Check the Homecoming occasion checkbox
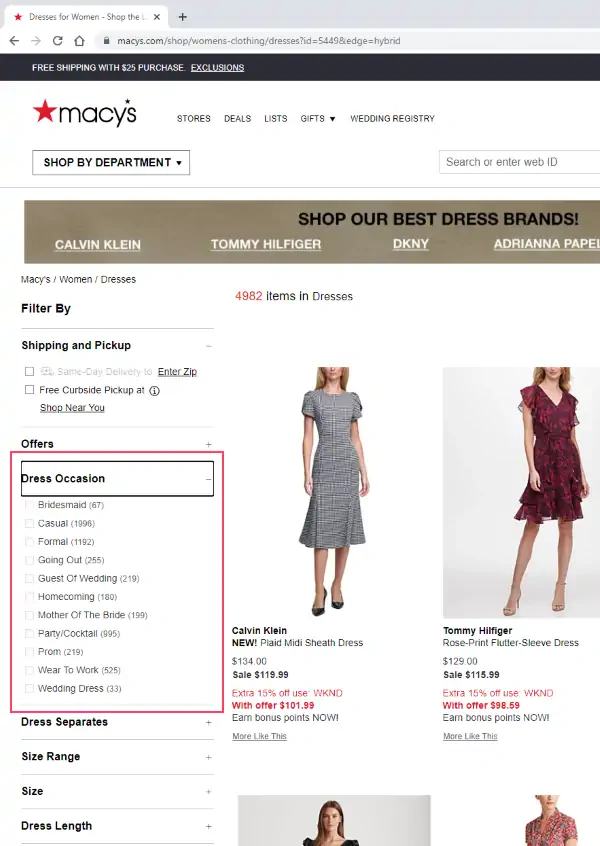Screen dimensions: 600x846 click(30, 597)
